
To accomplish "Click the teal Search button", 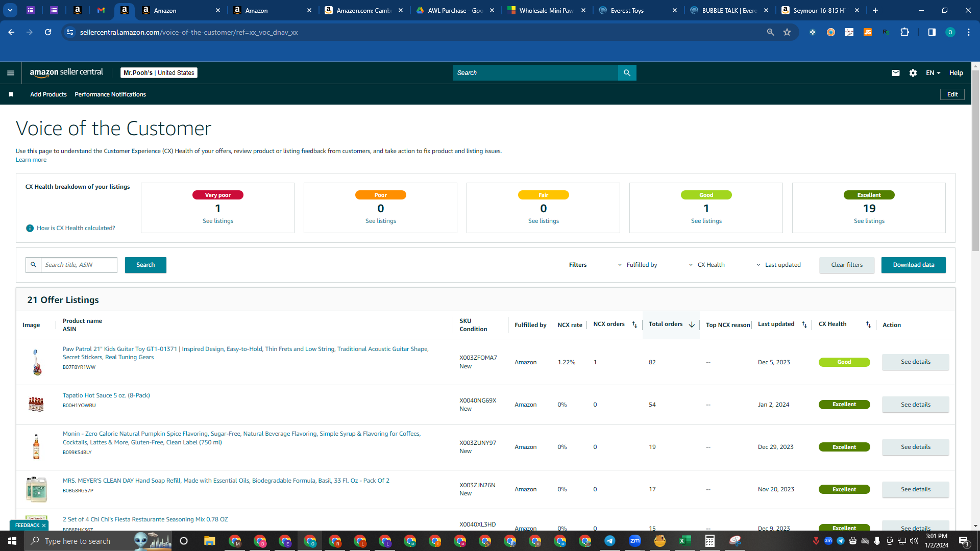I will pyautogui.click(x=145, y=265).
